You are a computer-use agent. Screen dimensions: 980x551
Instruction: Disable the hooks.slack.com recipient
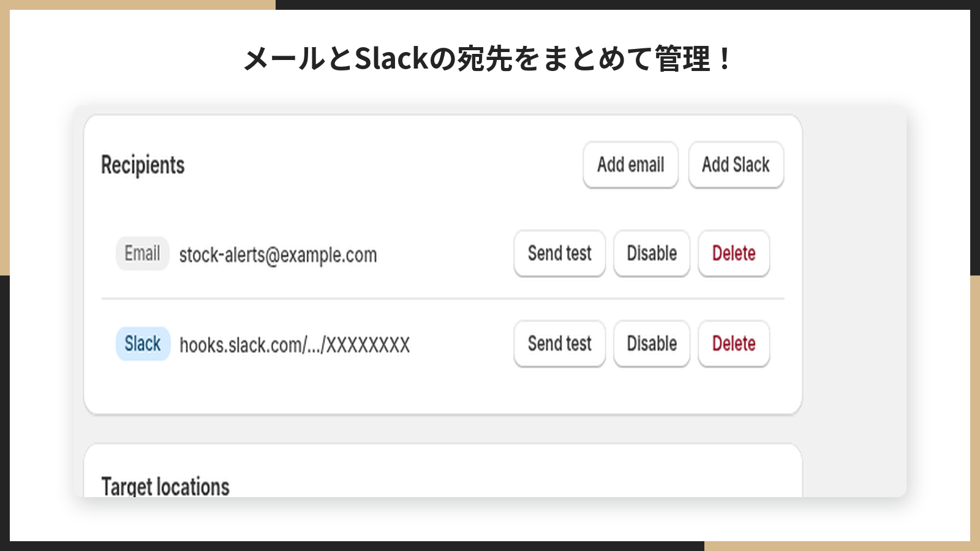652,343
